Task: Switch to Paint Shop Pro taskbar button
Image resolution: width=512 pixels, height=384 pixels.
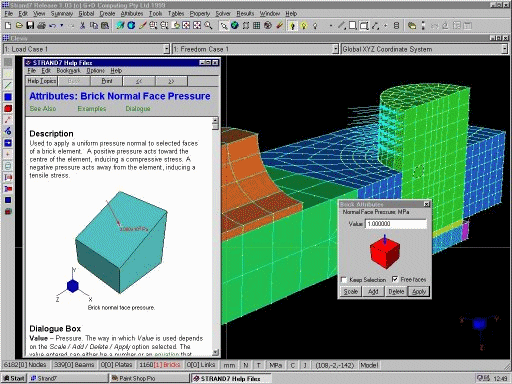Action: coord(149,378)
